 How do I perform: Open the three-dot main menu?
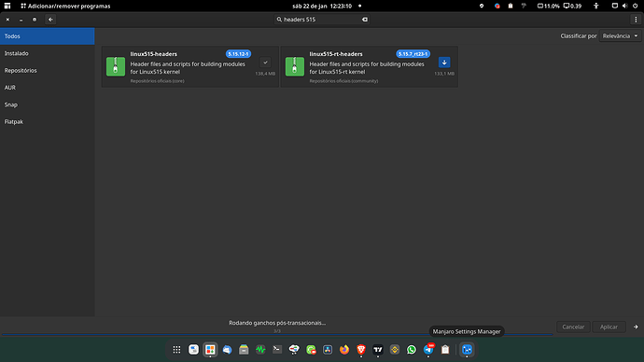(x=636, y=20)
